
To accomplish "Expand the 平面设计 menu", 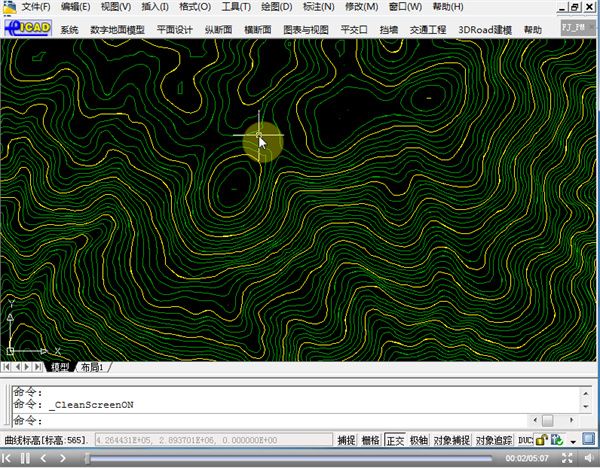I will (x=175, y=30).
